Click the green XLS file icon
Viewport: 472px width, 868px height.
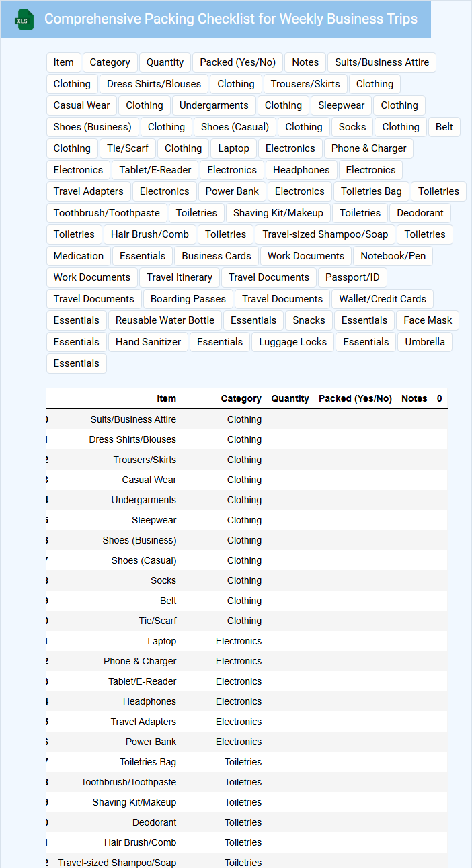(x=24, y=19)
